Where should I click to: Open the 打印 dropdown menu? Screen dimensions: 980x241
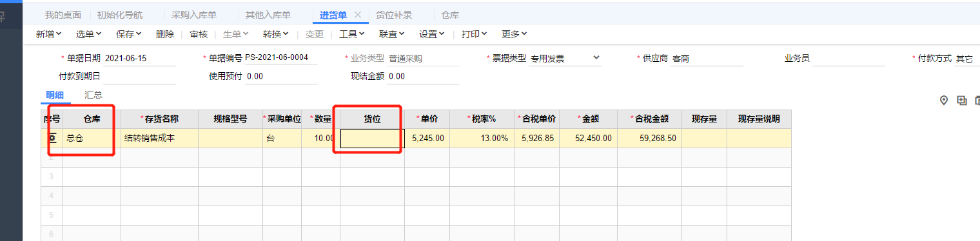click(474, 34)
